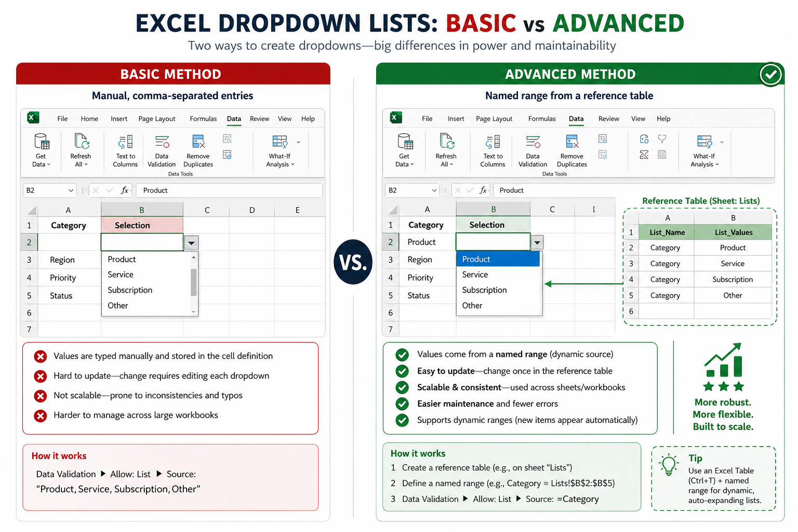Click Text to Columns in Basic Method ribbon
Screen dimensions: 798x532
[x=125, y=151]
